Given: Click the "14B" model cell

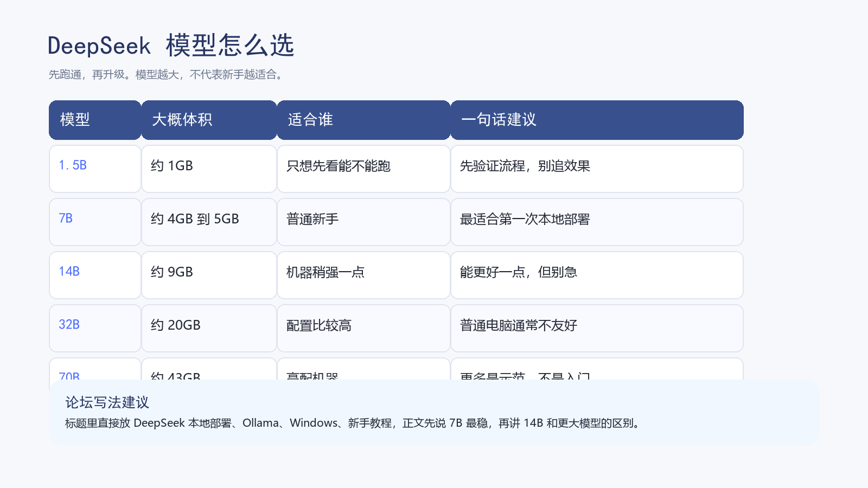Looking at the screenshot, I should (x=95, y=275).
